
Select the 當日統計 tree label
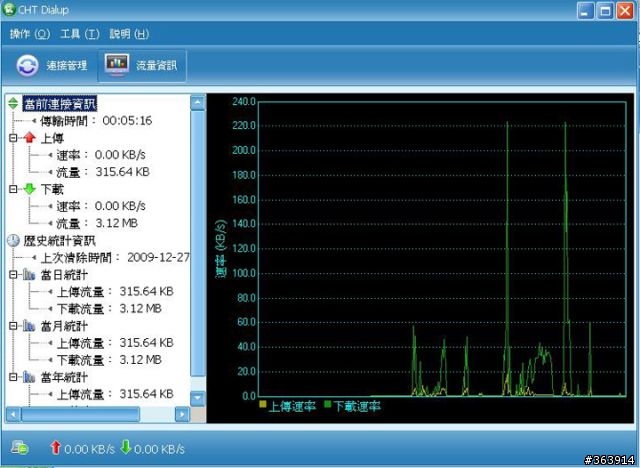(x=64, y=275)
